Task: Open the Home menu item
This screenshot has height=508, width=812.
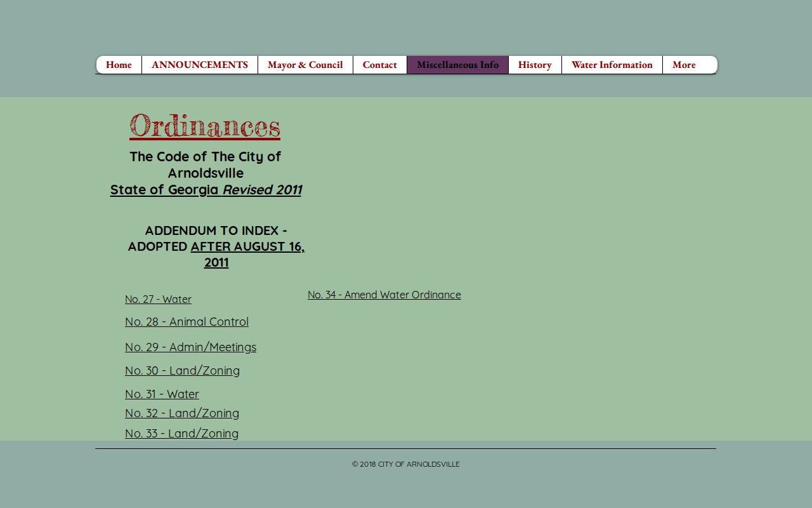Action: pyautogui.click(x=119, y=65)
